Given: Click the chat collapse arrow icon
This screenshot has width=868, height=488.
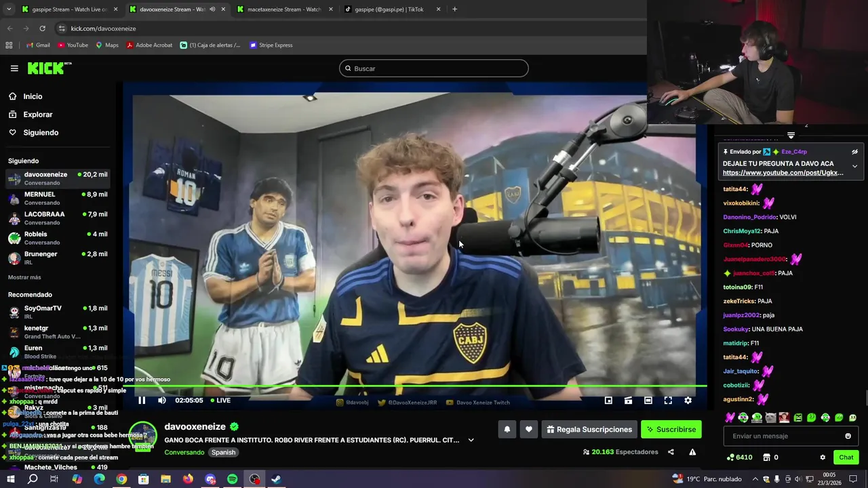Looking at the screenshot, I should (791, 135).
